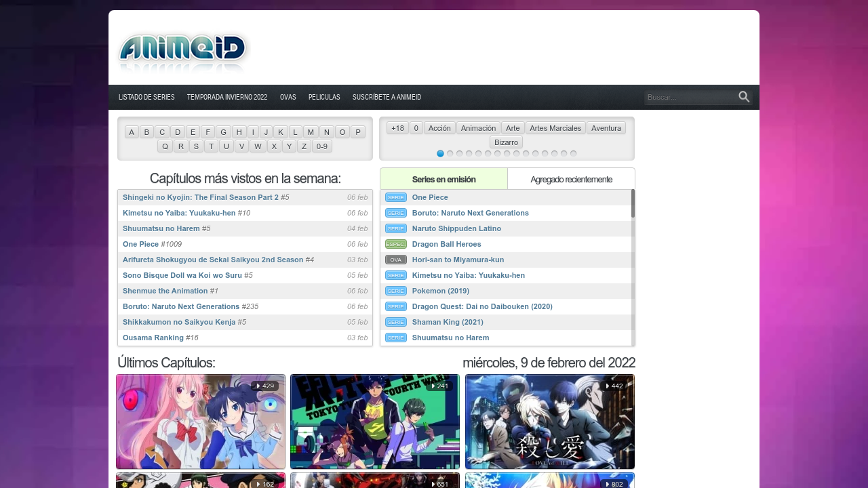Click the 429 views badge on first thumbnail
The width and height of the screenshot is (868, 488).
(x=265, y=386)
